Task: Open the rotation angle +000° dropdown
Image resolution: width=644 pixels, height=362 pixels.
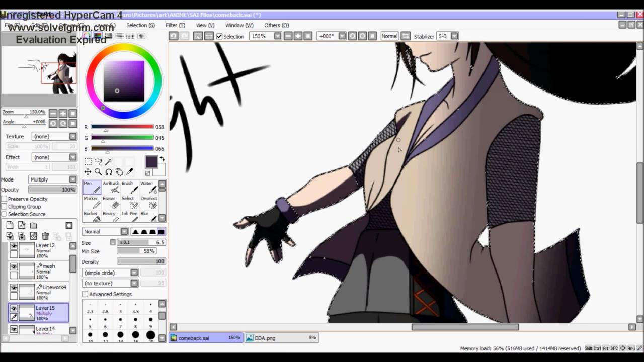Action: (x=331, y=36)
